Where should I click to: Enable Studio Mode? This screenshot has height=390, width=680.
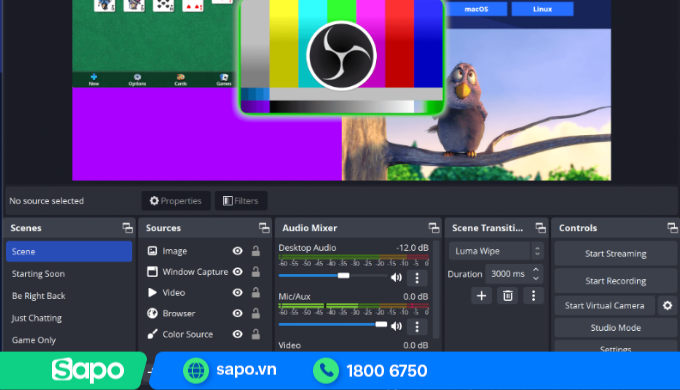click(x=615, y=328)
